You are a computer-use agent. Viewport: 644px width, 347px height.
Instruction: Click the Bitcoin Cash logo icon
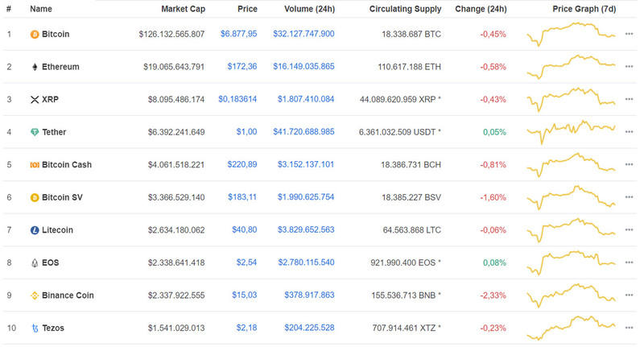point(34,165)
